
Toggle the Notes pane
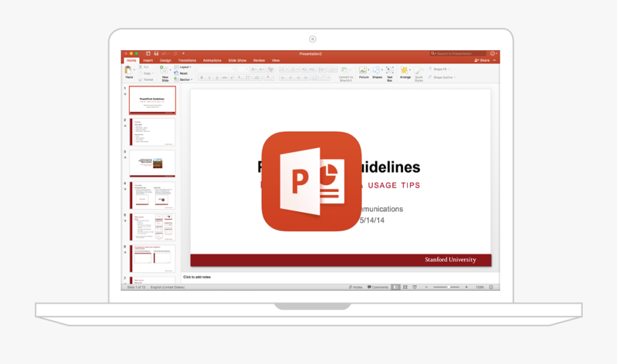355,287
